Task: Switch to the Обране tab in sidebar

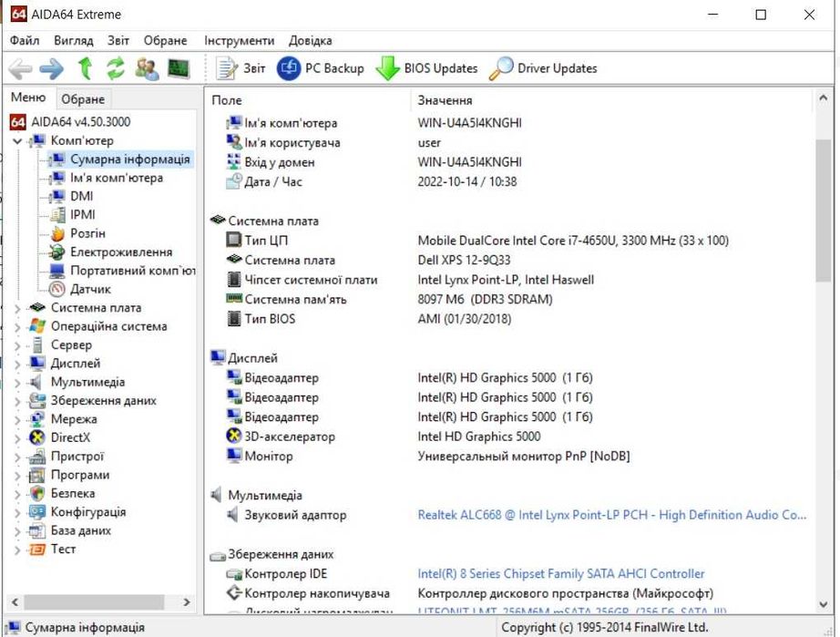Action: (83, 99)
